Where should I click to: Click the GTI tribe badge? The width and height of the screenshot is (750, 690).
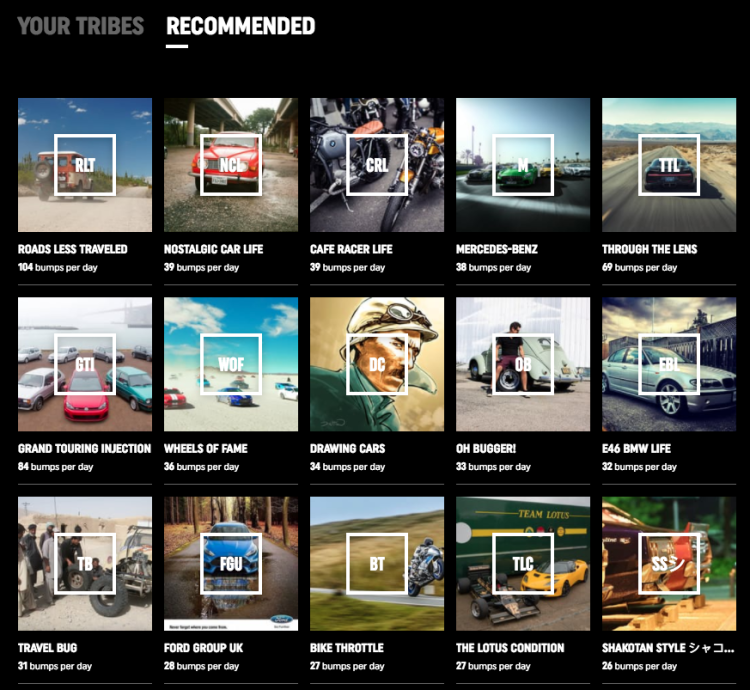85,364
